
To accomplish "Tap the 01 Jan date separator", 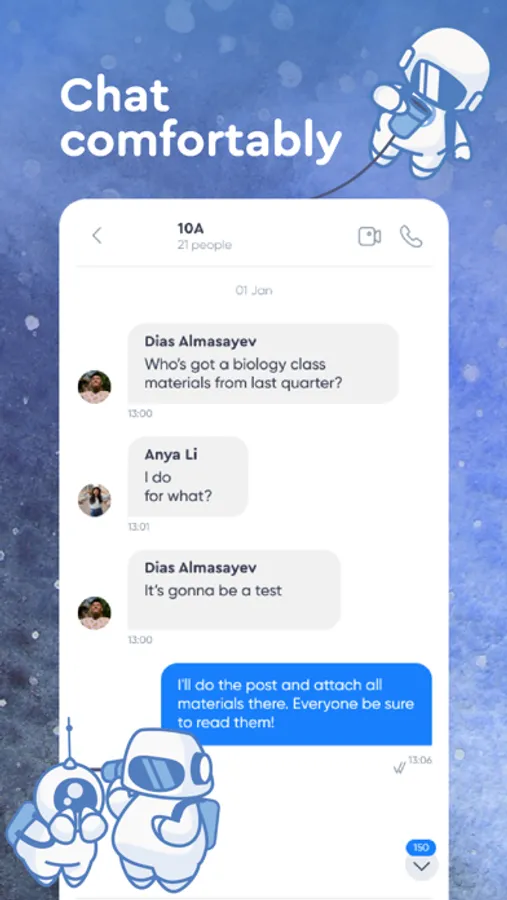I will pyautogui.click(x=254, y=290).
